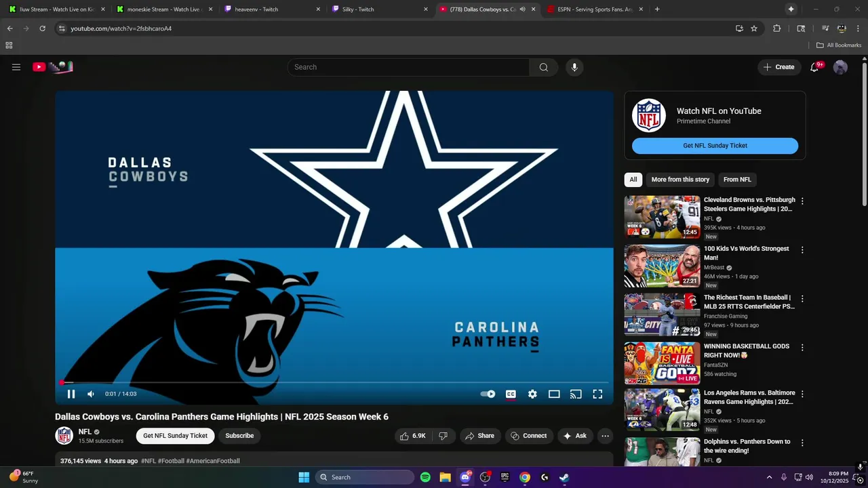Open Spotify from the taskbar
Viewport: 868px width, 488px height.
[425, 477]
